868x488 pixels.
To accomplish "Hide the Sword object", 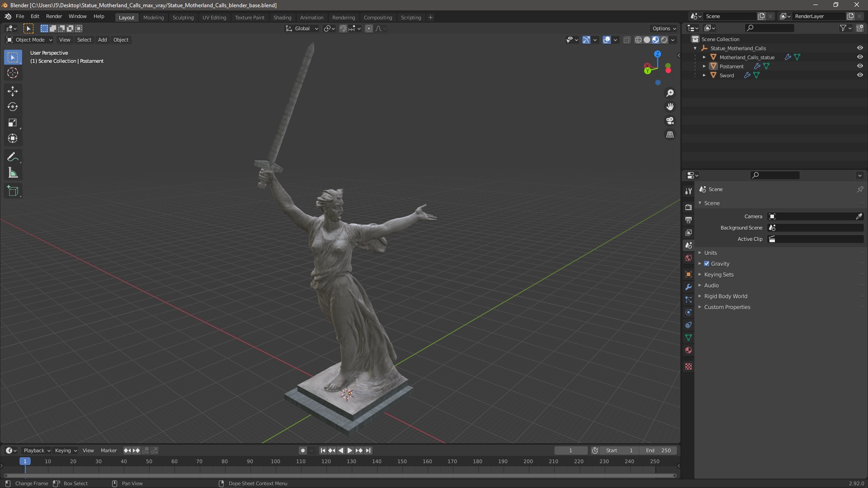I will (860, 75).
